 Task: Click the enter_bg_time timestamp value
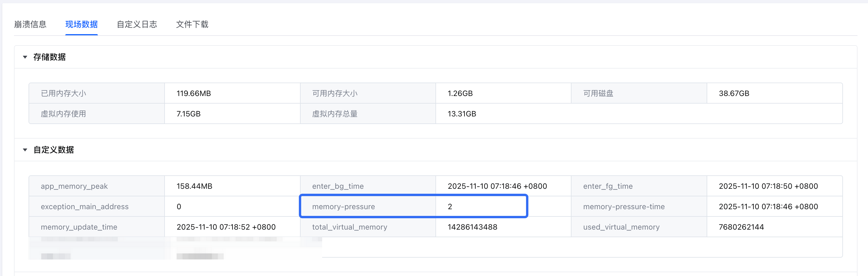[x=497, y=186]
